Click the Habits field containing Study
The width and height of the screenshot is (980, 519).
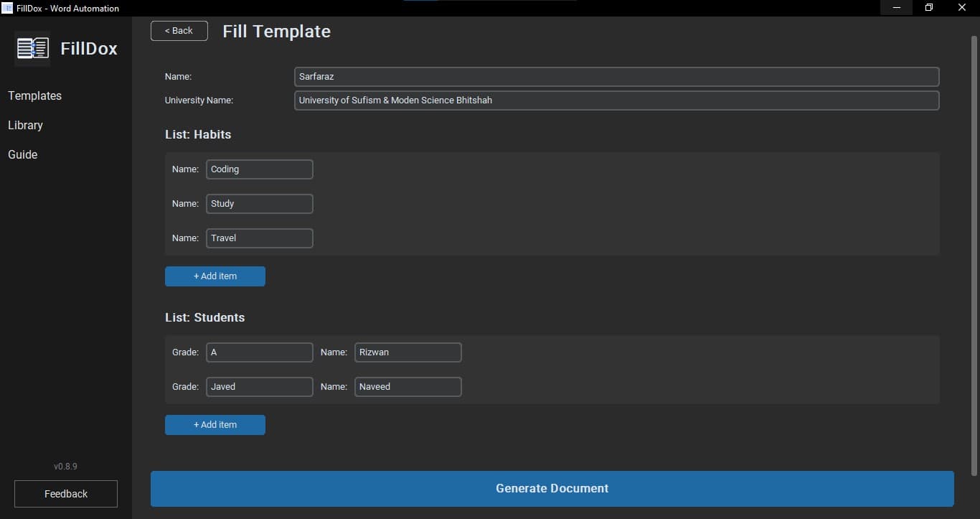click(259, 204)
